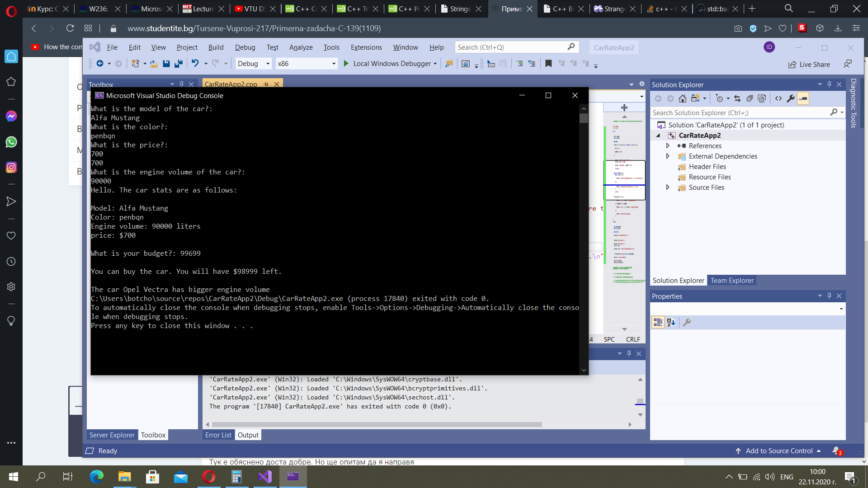The image size is (868, 488).
Task: Toggle the pin on Solution Explorer panel
Action: [829, 84]
